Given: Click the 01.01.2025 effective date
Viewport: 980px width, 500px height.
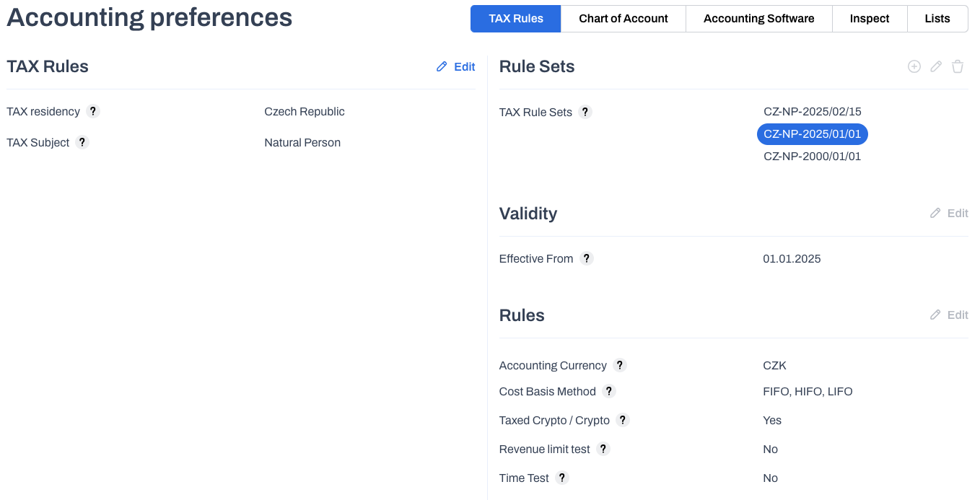Looking at the screenshot, I should 792,259.
